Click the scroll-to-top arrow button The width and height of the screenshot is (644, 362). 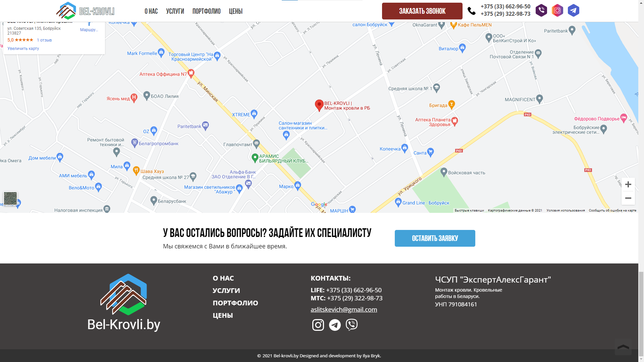pos(623,347)
